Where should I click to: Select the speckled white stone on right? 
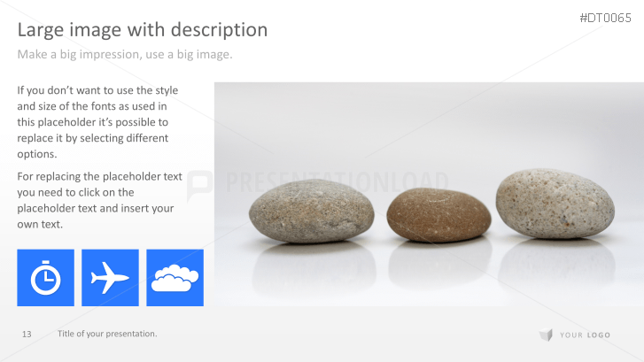(555, 204)
